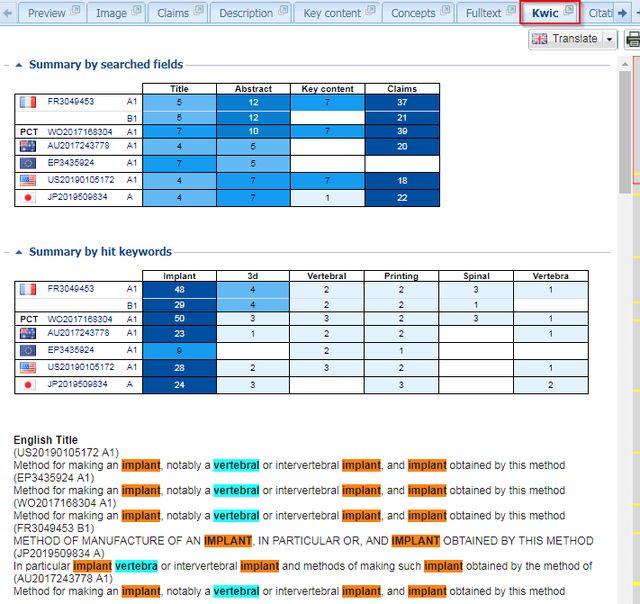Click the pop-out icon on Concepts tab
The image size is (640, 604).
click(445, 11)
